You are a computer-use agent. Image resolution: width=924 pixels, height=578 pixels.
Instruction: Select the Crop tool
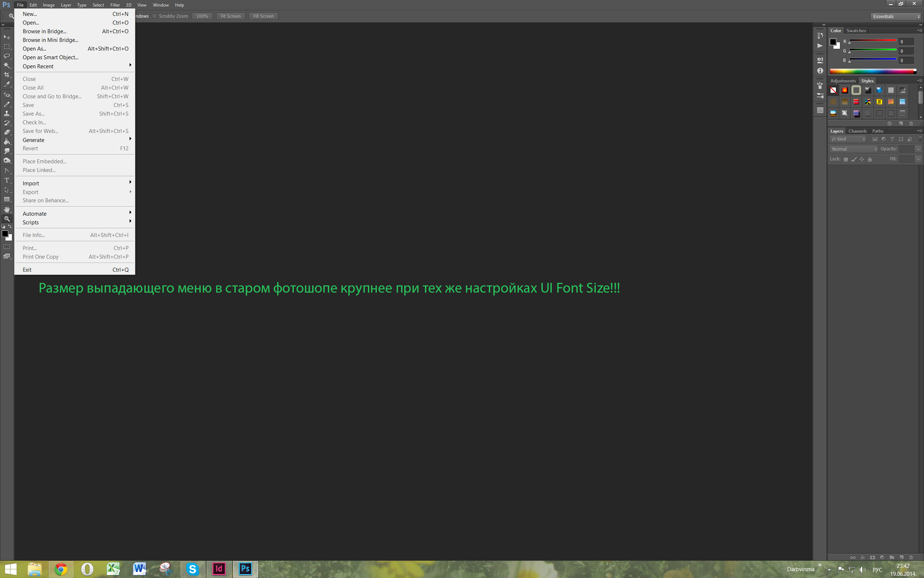[7, 75]
